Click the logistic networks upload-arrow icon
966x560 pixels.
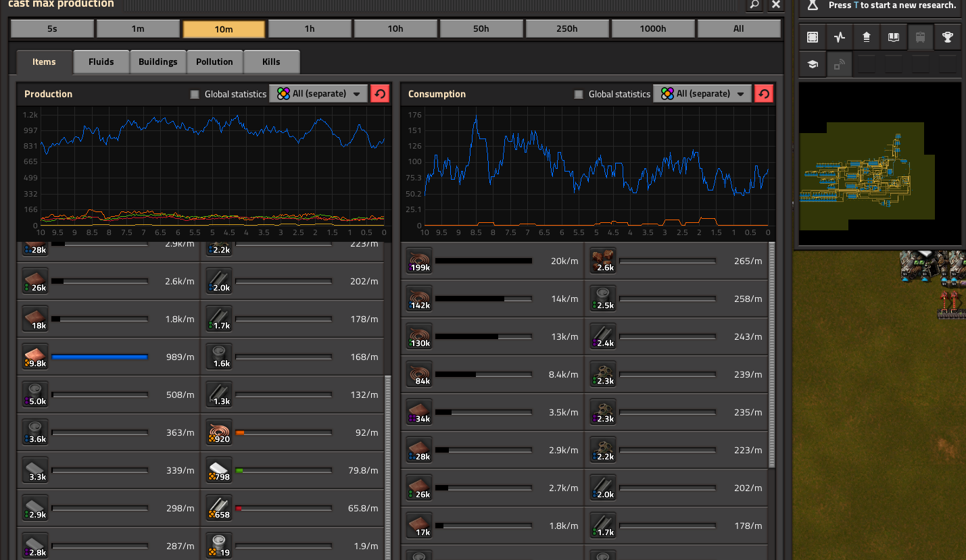coord(867,37)
